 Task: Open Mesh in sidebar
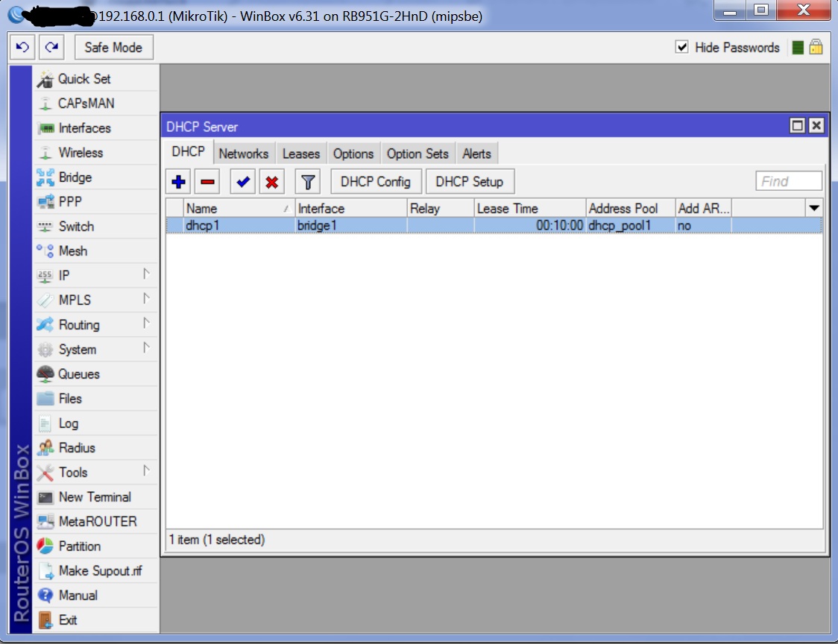(x=95, y=251)
